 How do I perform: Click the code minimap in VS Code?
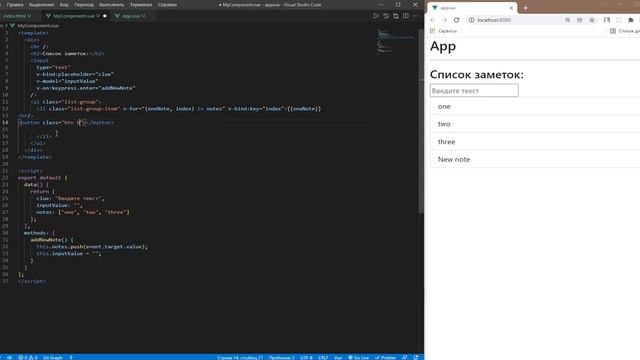[395, 41]
